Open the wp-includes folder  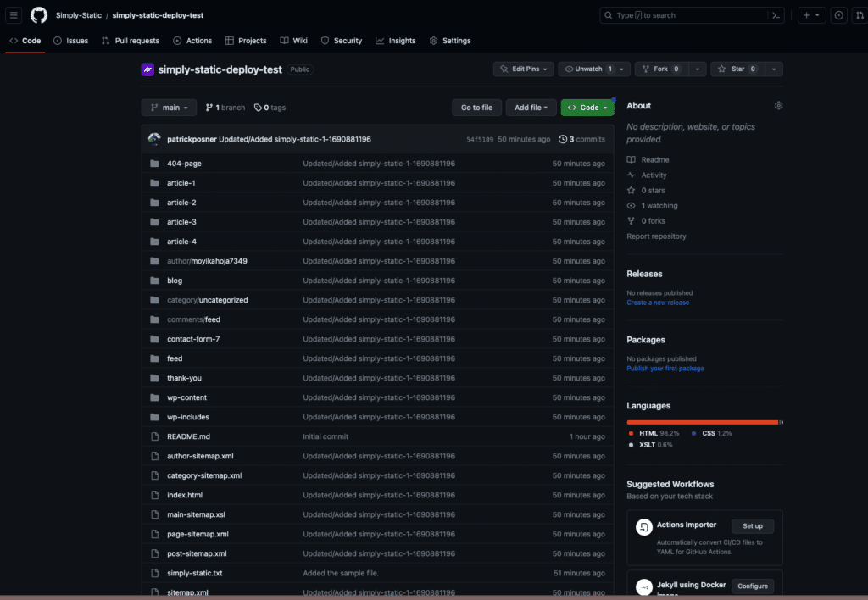click(188, 417)
